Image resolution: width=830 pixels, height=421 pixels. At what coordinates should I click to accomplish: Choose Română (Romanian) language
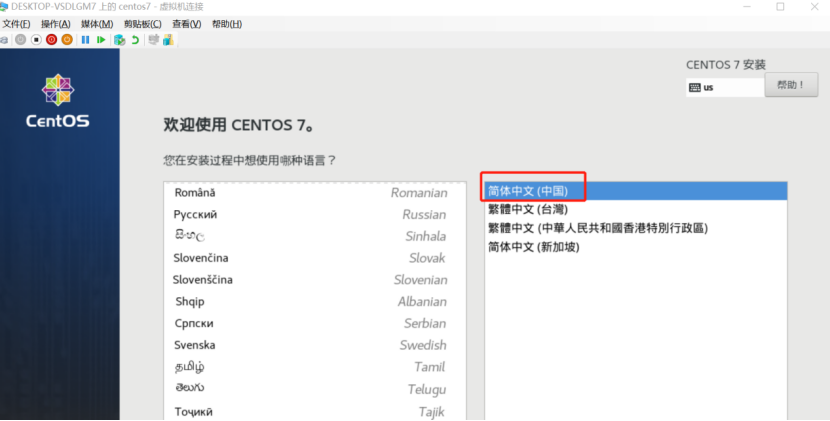(x=315, y=193)
